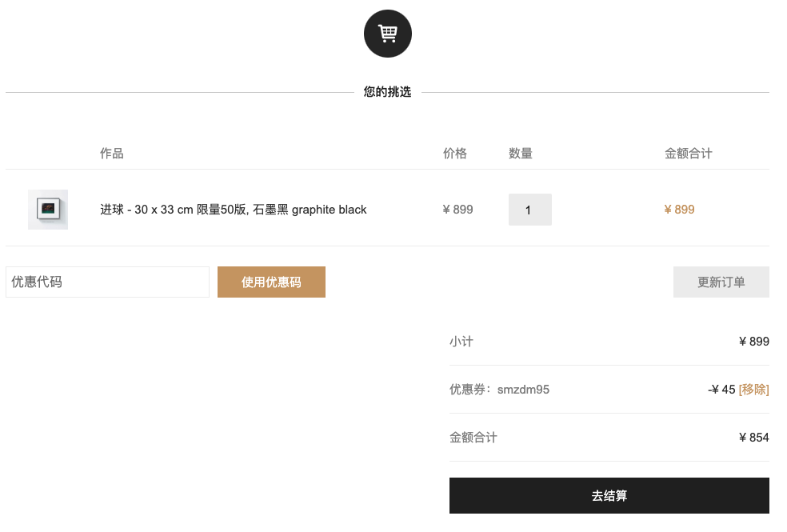Screen dimensions: 787x532
Task: Click the 数量 column header
Action: pyautogui.click(x=521, y=154)
